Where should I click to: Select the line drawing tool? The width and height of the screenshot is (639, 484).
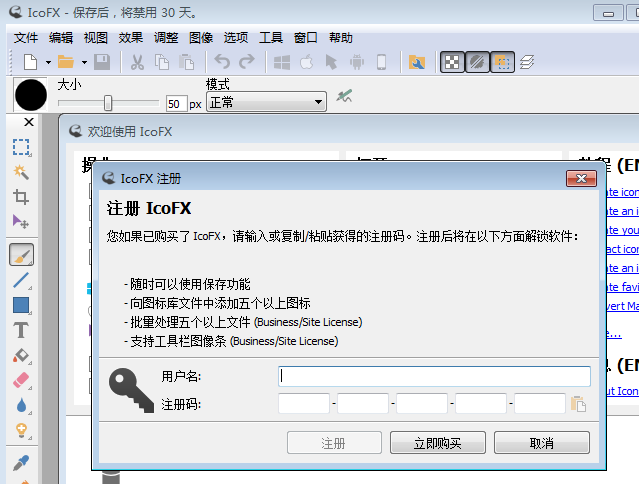click(21, 280)
